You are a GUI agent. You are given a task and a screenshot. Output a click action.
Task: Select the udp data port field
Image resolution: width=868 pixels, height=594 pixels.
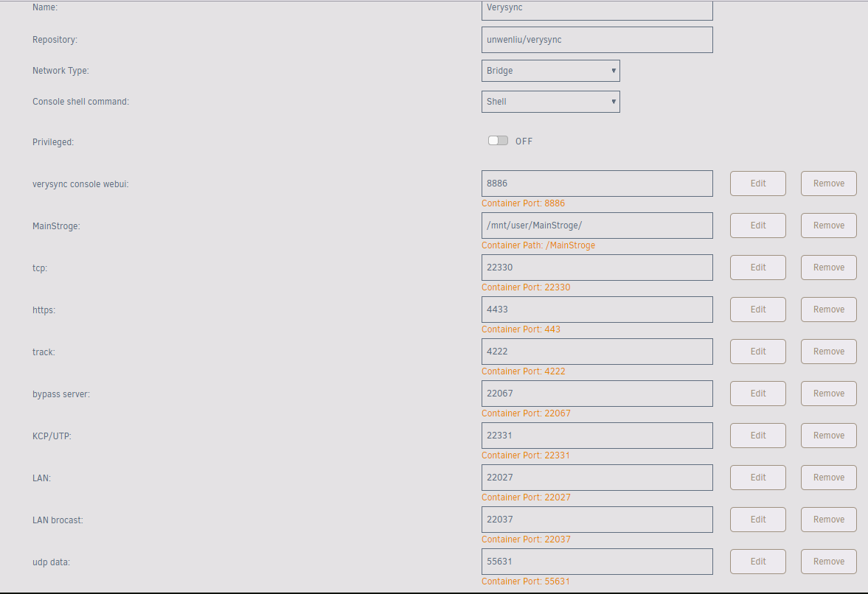click(x=597, y=562)
